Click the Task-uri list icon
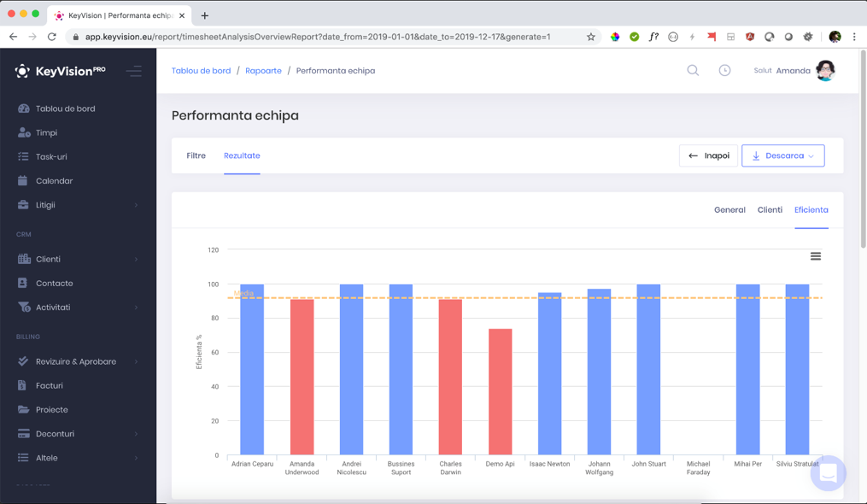This screenshot has height=504, width=867. [23, 156]
